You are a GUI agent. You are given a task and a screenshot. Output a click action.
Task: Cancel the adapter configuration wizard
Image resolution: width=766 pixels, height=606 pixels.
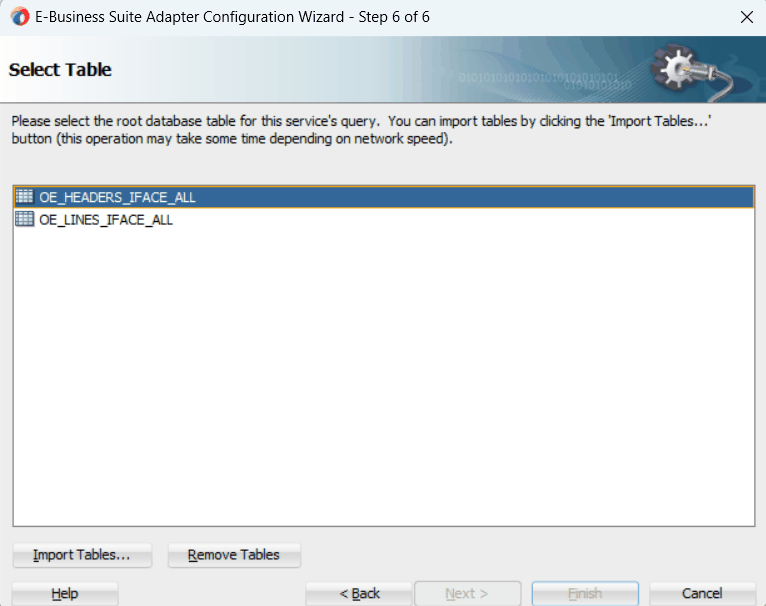[702, 593]
